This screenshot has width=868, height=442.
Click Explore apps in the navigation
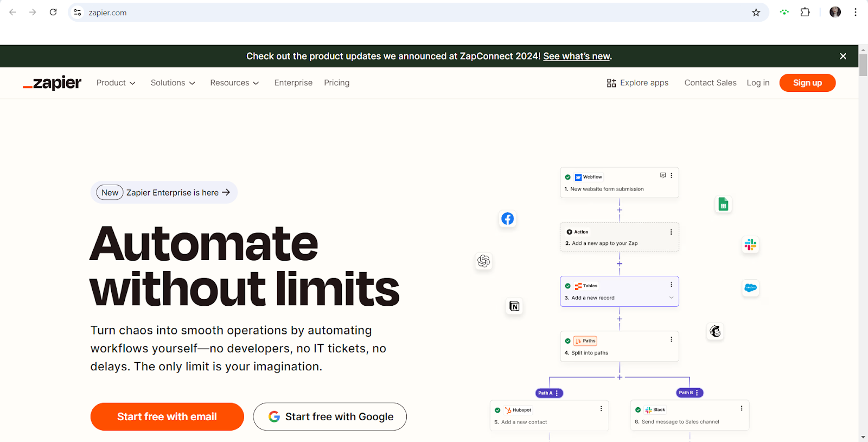[637, 83]
